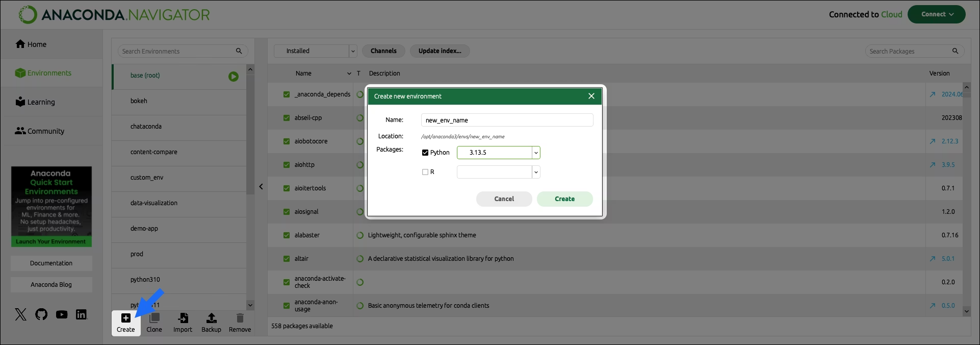The height and width of the screenshot is (345, 980).
Task: Uncheck the Python package checkbox
Action: (x=425, y=153)
